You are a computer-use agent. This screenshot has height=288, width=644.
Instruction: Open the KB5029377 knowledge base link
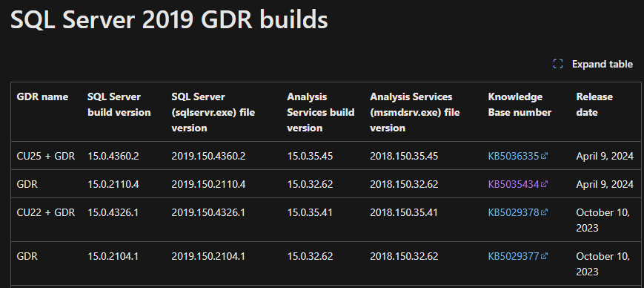coord(513,256)
